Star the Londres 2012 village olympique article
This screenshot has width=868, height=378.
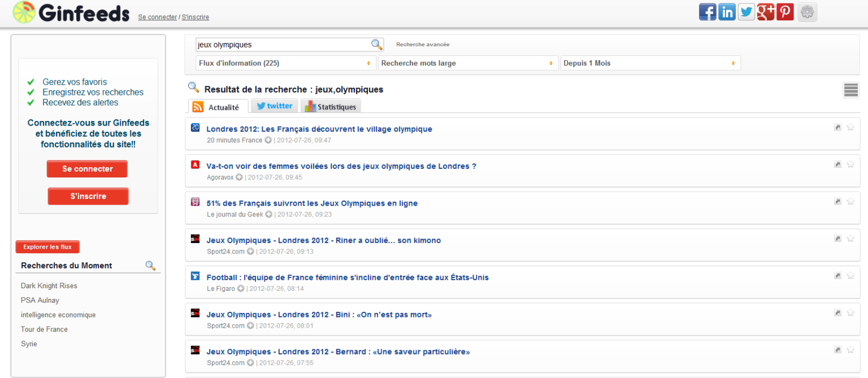[x=850, y=127]
